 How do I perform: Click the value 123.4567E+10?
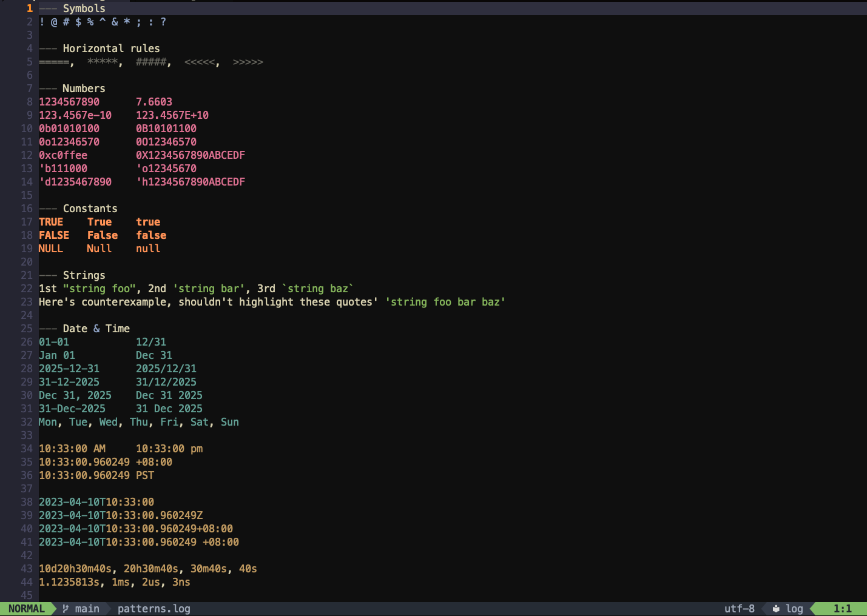pos(172,115)
